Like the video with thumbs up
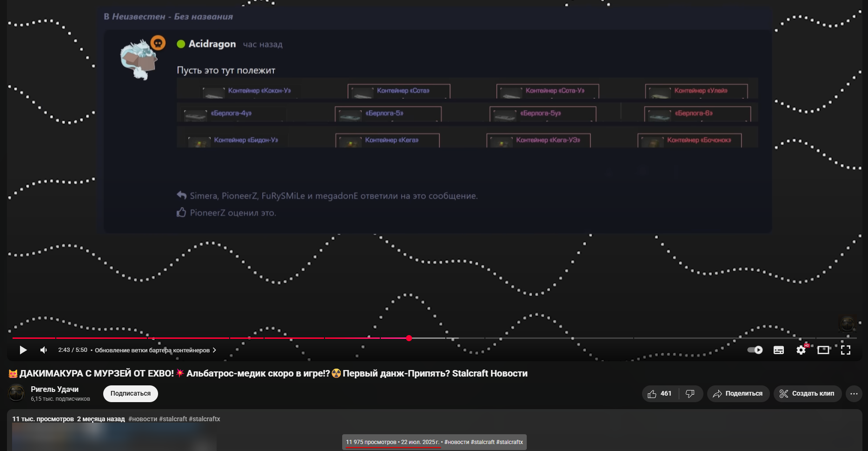 click(660, 394)
